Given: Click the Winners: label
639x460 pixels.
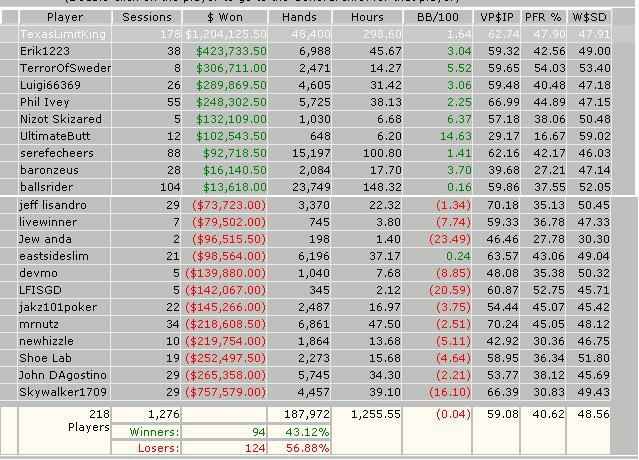Looking at the screenshot, I should [x=154, y=432].
